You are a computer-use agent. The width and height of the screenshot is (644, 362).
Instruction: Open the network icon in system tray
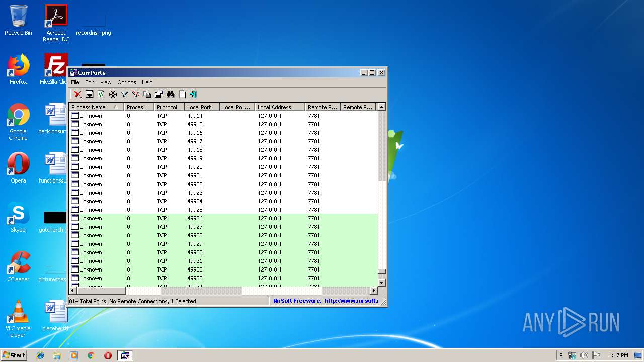(572, 355)
